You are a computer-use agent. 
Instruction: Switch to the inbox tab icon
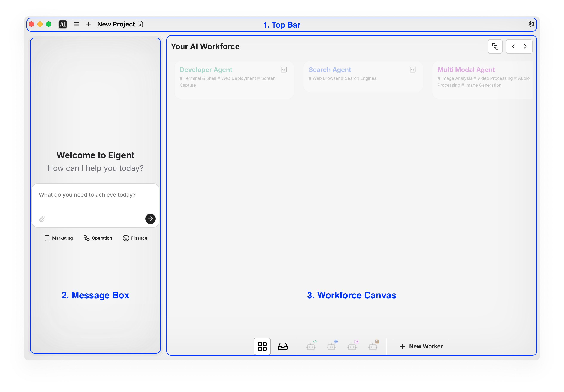[283, 347]
